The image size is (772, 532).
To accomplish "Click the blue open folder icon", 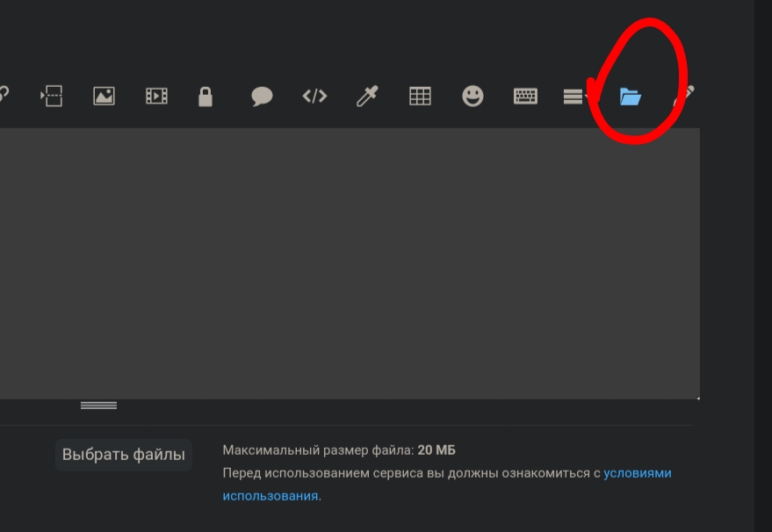I will (x=631, y=97).
